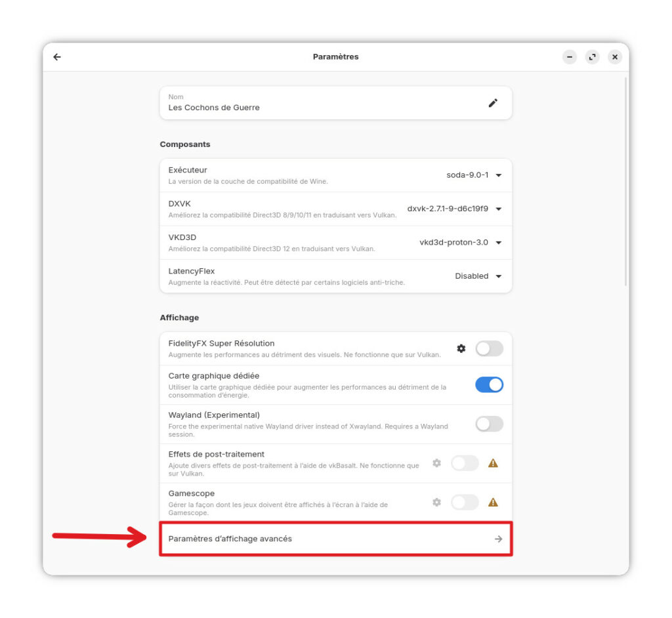
Task: Click warning triangle beside Gamescope
Action: point(493,502)
